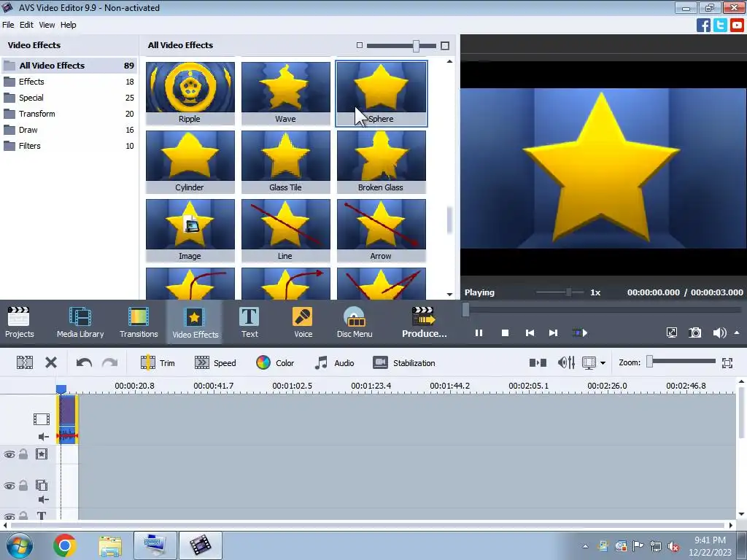The height and width of the screenshot is (560, 747).
Task: Select the Draw category folder
Action: 69,130
